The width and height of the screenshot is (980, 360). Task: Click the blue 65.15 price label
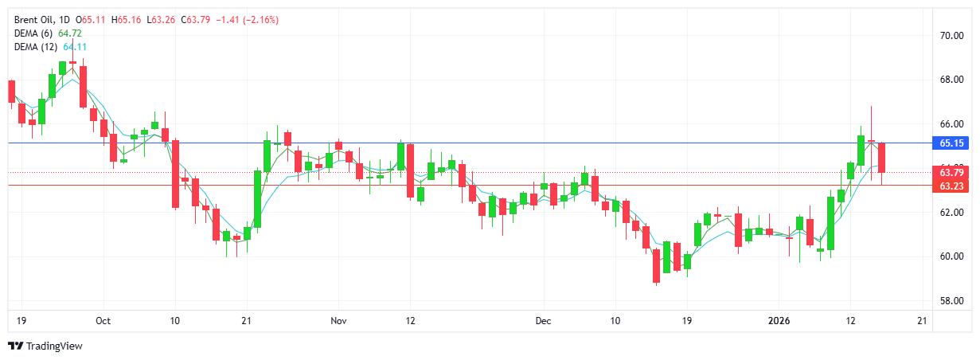click(952, 143)
